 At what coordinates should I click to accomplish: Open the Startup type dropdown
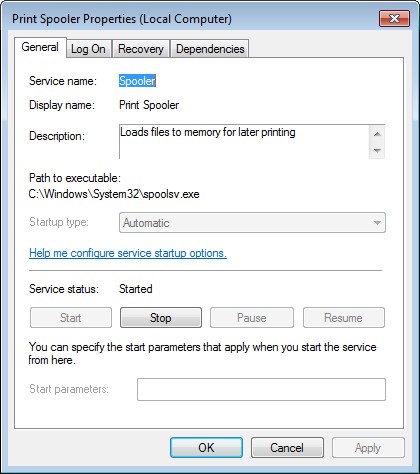tap(252, 223)
